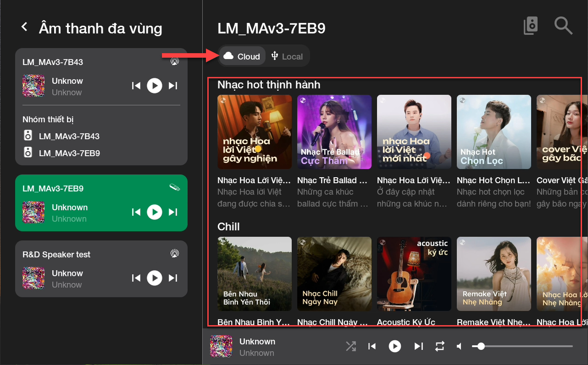Image resolution: width=588 pixels, height=365 pixels.
Task: Switch to the Local tab
Action: (x=287, y=56)
